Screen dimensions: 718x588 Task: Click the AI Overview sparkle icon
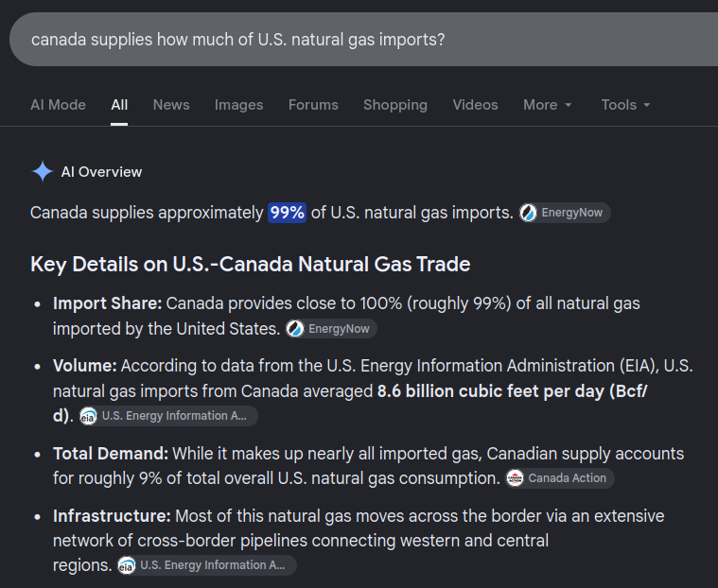point(43,172)
